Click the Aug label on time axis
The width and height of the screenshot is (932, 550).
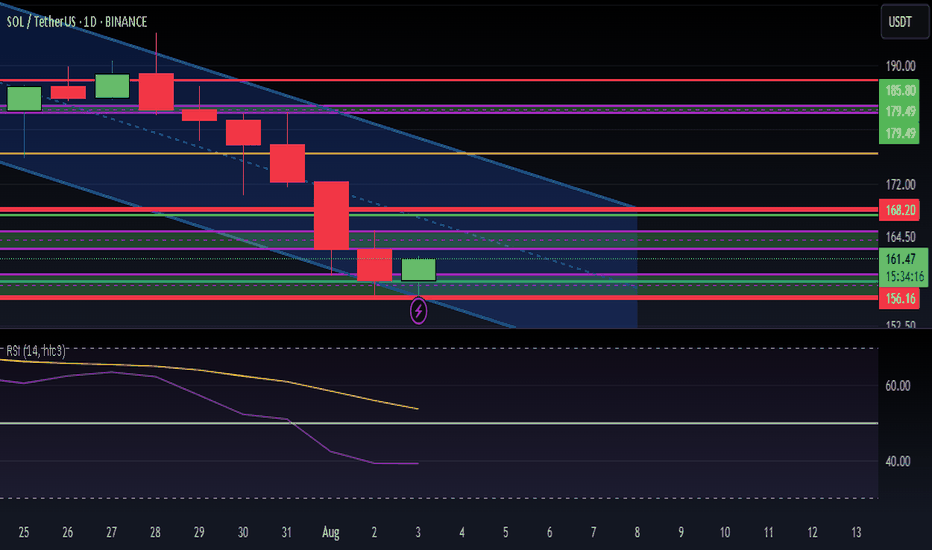pyautogui.click(x=330, y=532)
